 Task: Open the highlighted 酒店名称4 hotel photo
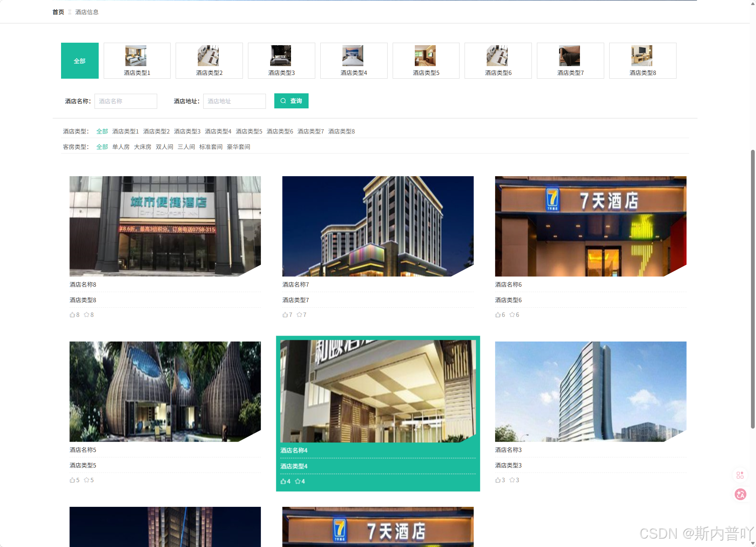[x=378, y=391]
